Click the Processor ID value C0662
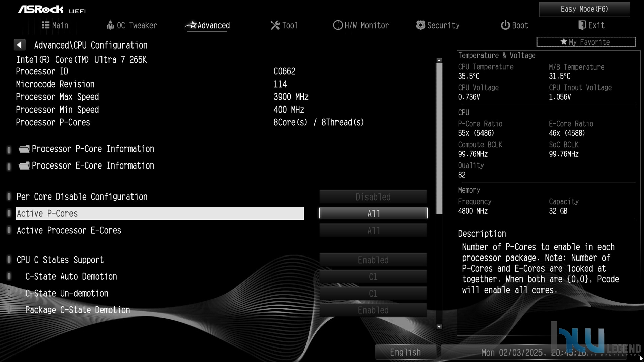 coord(284,71)
